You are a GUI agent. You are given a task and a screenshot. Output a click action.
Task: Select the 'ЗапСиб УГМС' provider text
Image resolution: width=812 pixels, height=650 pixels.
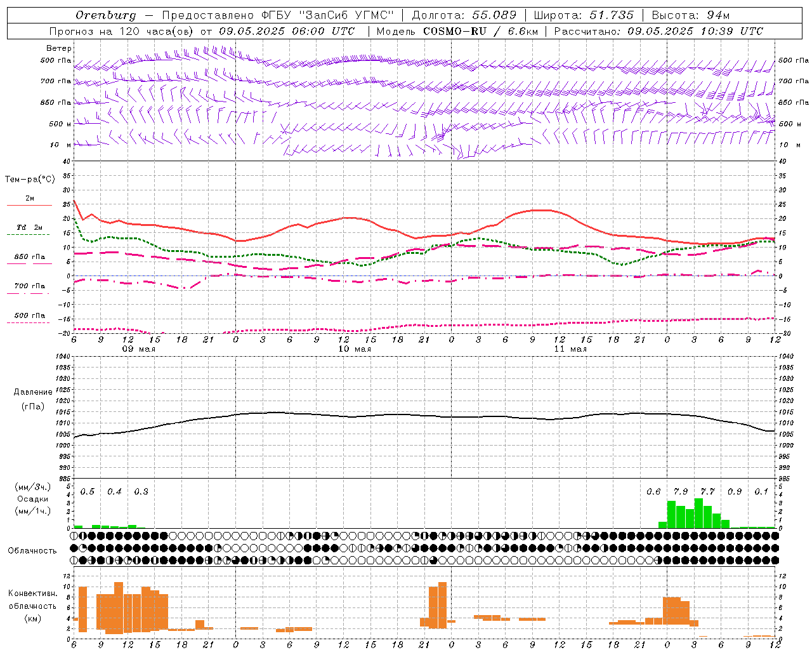tap(346, 15)
